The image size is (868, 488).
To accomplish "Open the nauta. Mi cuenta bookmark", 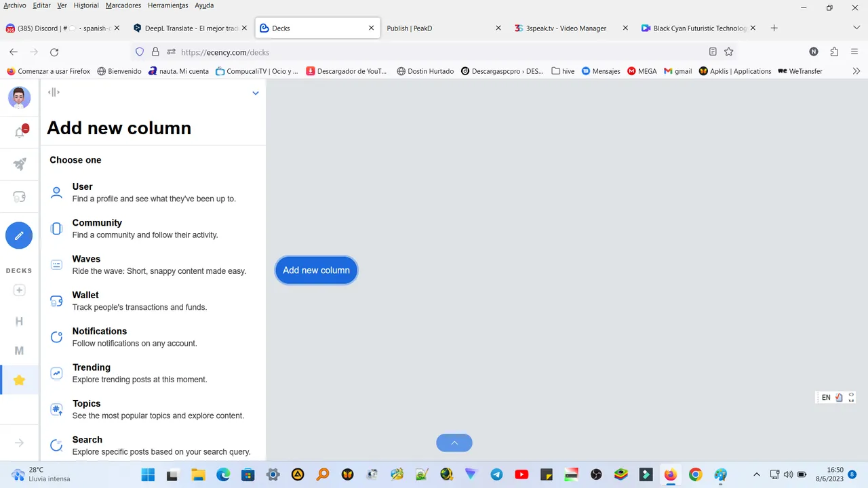I will point(178,71).
